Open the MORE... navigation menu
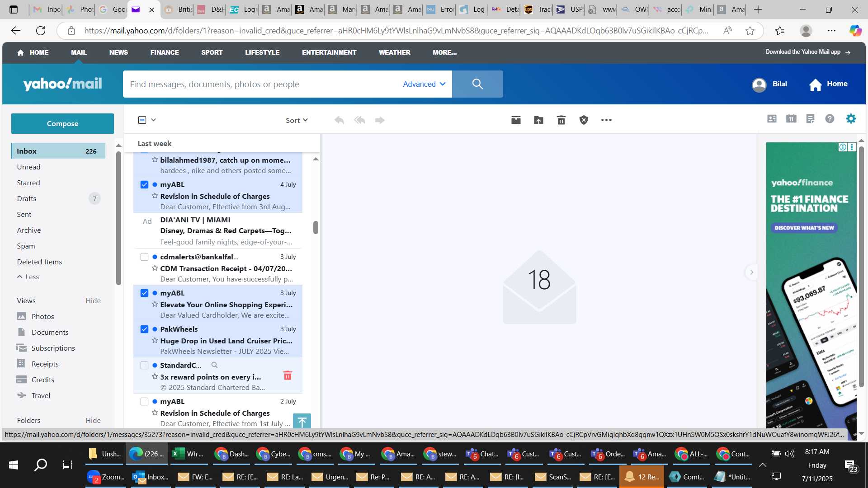This screenshot has height=488, width=868. 444,52
